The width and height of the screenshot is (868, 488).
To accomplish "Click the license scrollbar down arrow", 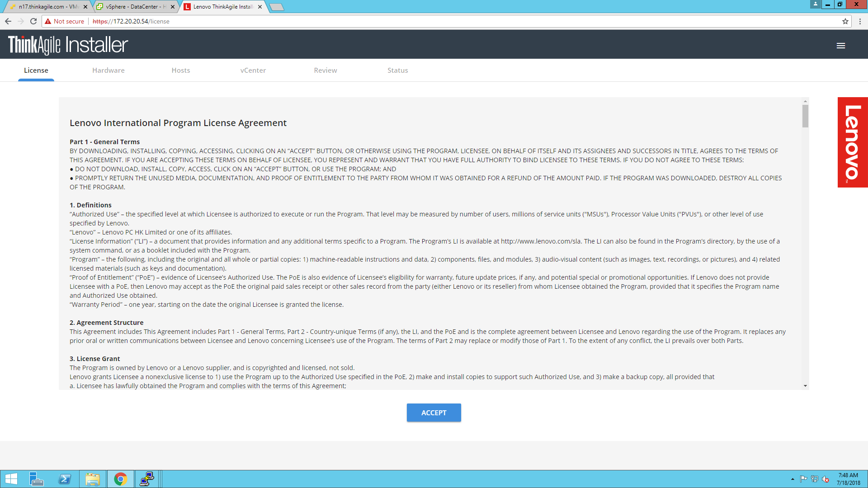I will pos(805,386).
